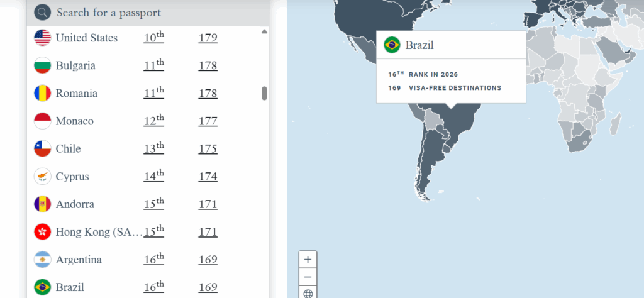This screenshot has height=298, width=644.
Task: Select the Romania flag icon
Action: (x=43, y=93)
